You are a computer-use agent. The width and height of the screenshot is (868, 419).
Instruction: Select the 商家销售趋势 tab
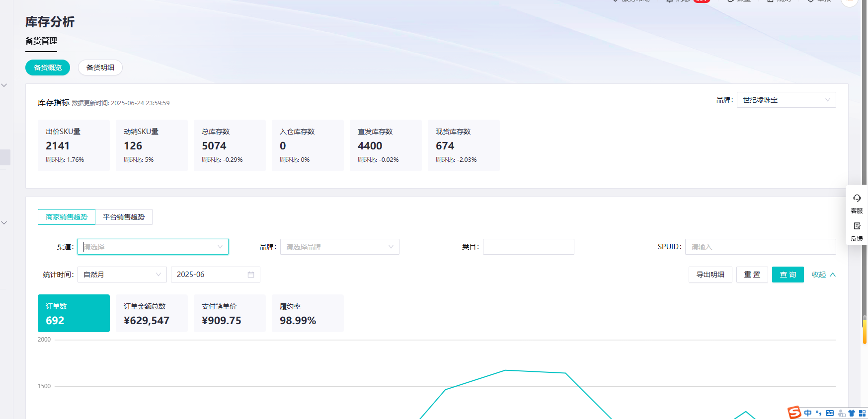(x=67, y=217)
